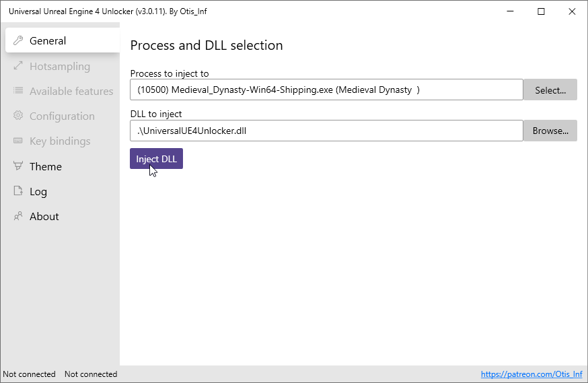Focus the DLL to inject path field
This screenshot has height=383, width=588.
(326, 131)
